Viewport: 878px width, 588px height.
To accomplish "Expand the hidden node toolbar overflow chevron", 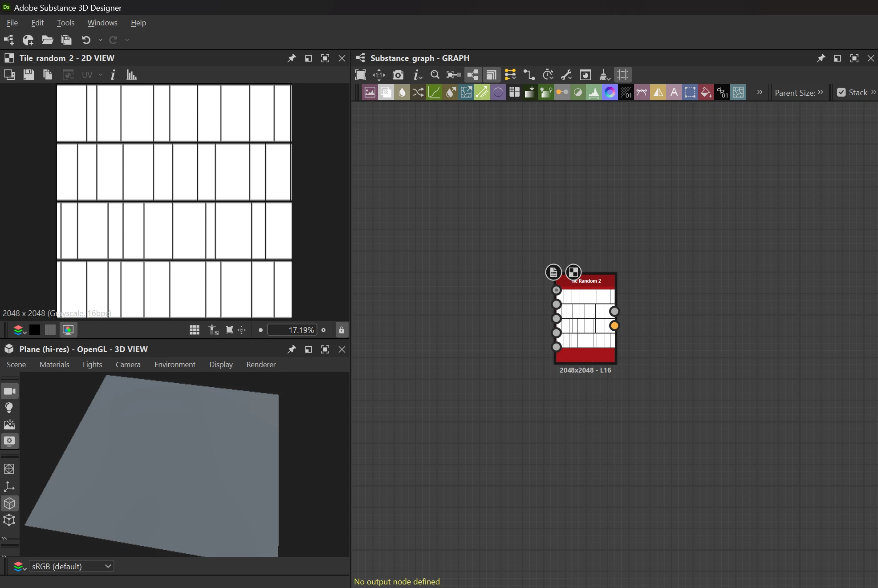I will [760, 92].
